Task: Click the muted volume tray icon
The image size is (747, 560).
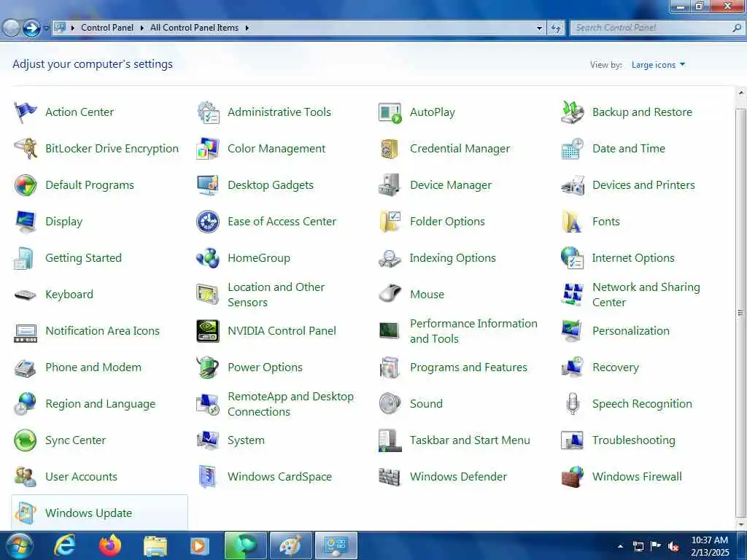Action: [673, 547]
